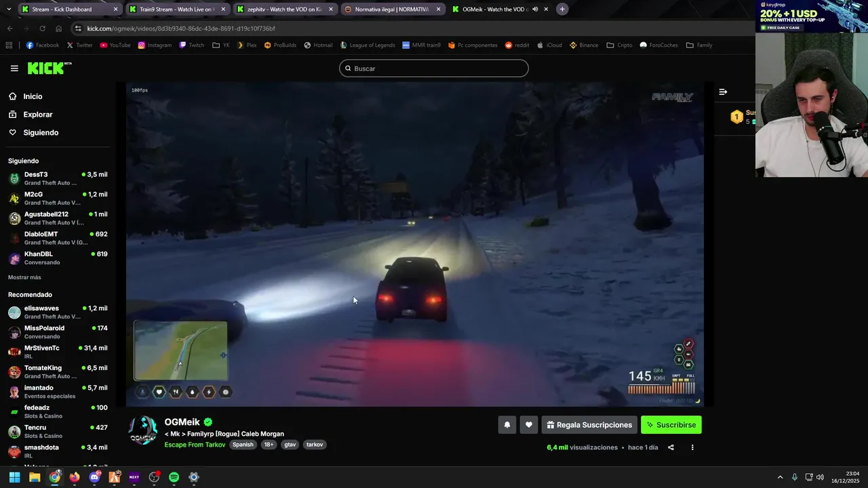
Task: Expand list with Mostrar más
Action: click(24, 277)
